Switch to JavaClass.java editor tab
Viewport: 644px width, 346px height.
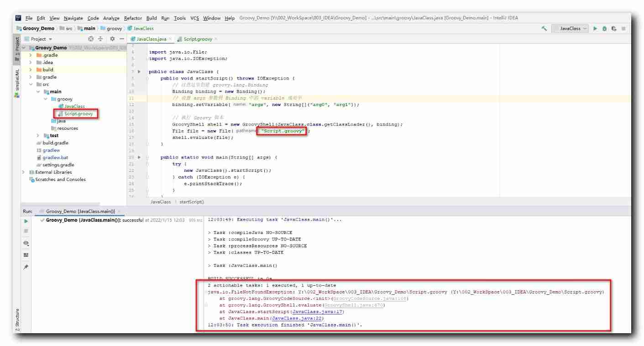[151, 39]
